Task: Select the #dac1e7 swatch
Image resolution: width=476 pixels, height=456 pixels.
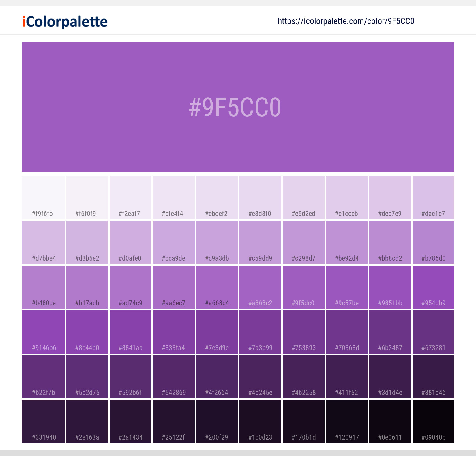Action: [433, 198]
